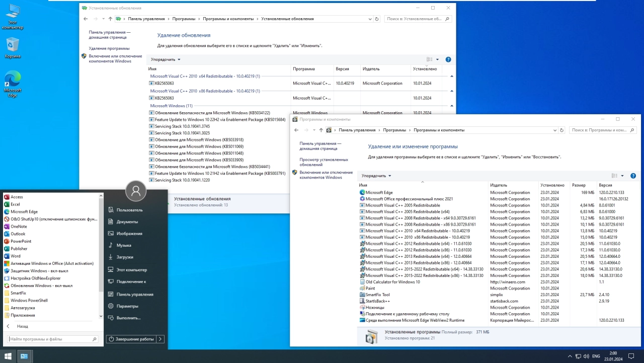Expand view options arrow in Программы и компоненты
644x363 pixels.
(622, 176)
